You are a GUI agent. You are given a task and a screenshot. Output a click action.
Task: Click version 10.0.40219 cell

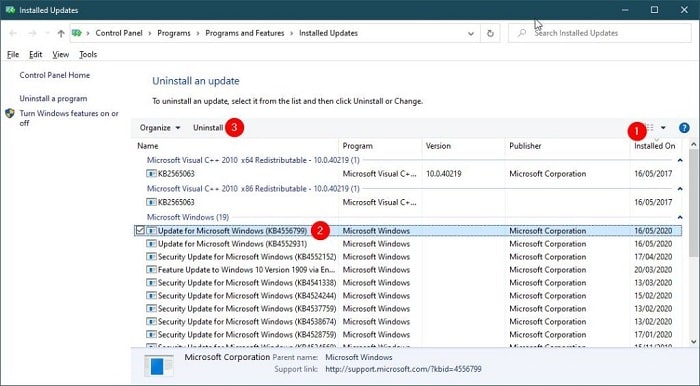443,174
